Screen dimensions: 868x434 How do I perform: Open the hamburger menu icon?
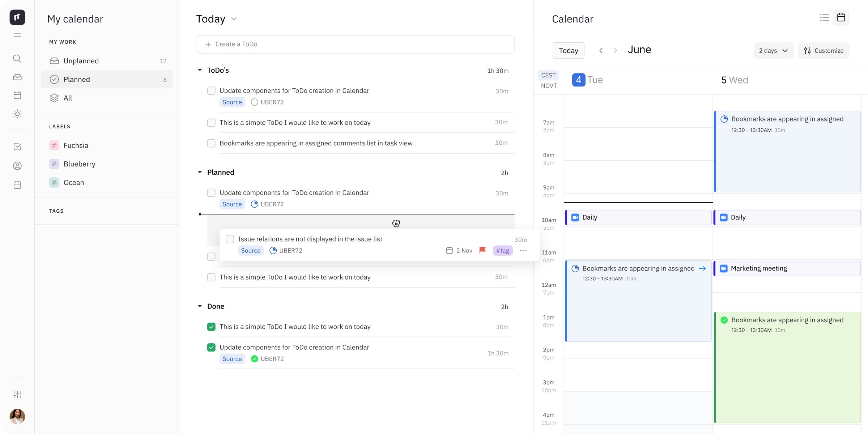(x=17, y=35)
